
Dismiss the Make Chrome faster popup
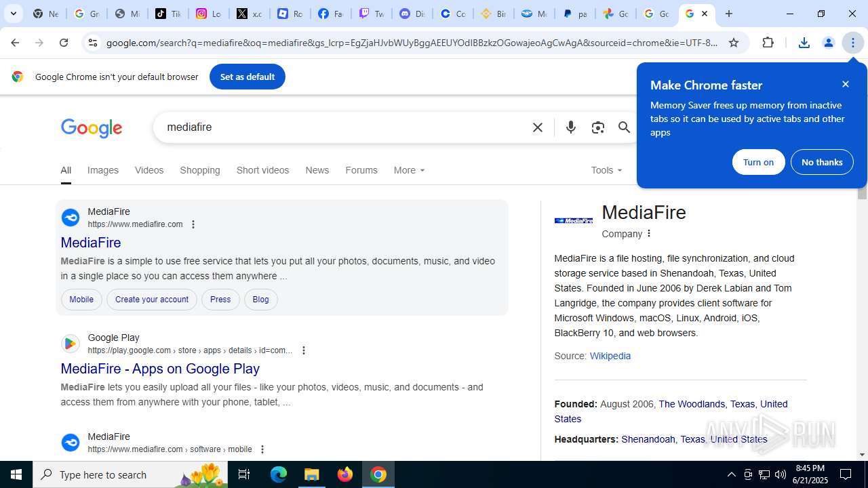pos(846,84)
